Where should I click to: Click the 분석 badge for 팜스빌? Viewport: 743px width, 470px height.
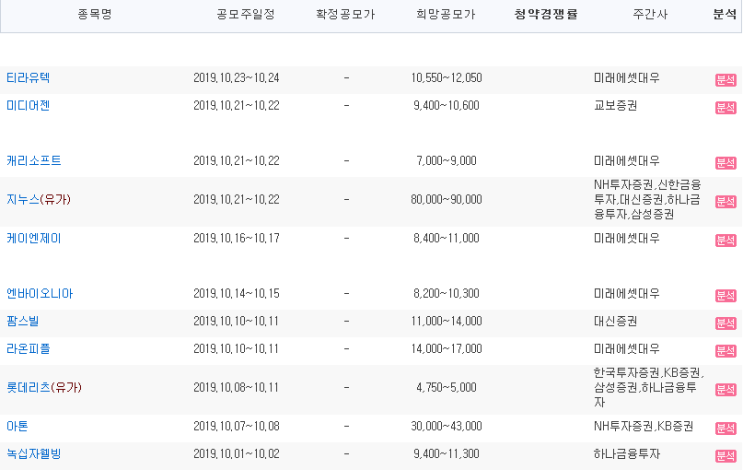point(725,323)
